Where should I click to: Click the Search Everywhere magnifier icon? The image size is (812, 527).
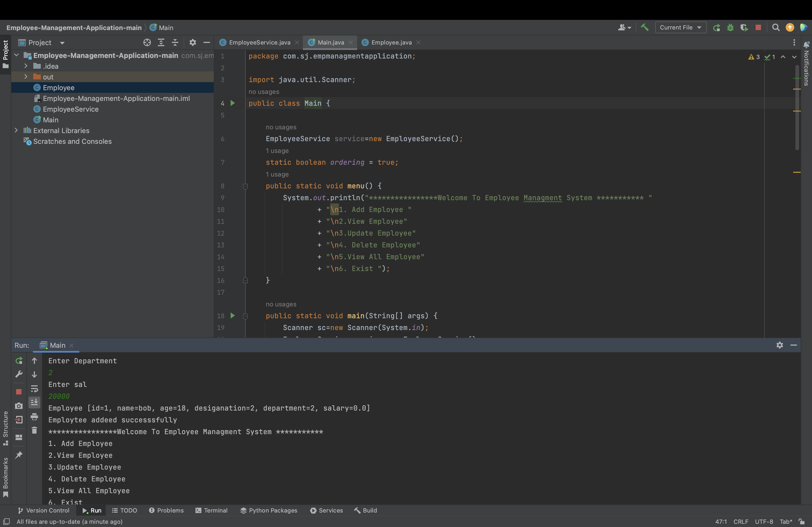pyautogui.click(x=775, y=28)
